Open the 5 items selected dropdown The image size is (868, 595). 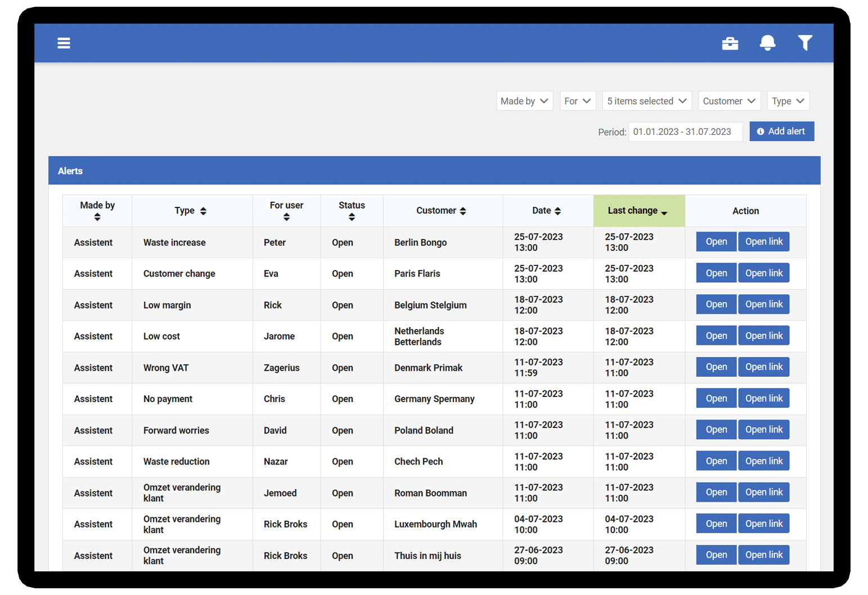pyautogui.click(x=647, y=101)
